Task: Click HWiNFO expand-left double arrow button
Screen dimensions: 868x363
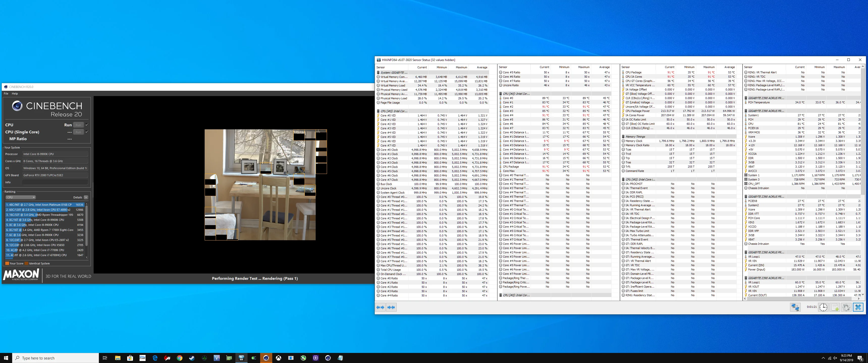Action: coord(381,307)
